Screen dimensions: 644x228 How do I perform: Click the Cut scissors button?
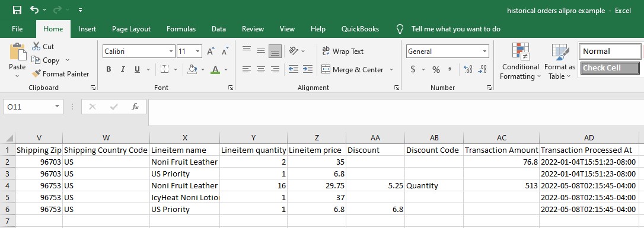[x=43, y=47]
